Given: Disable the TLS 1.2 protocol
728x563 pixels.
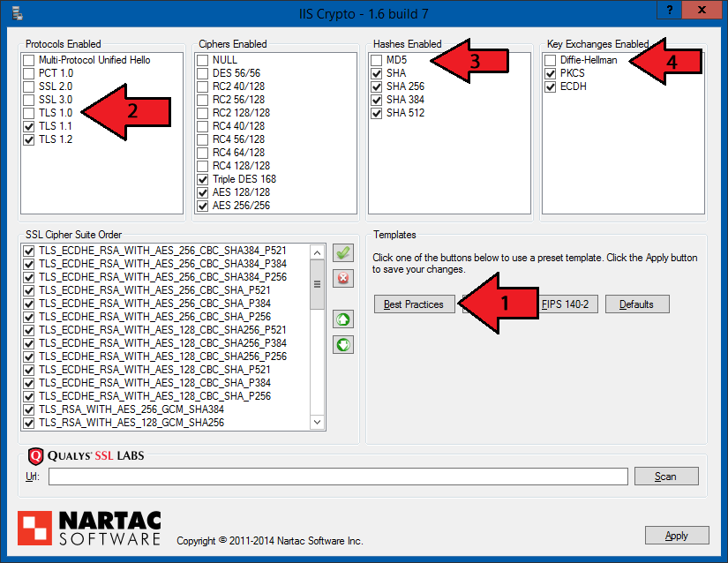Looking at the screenshot, I should (x=29, y=139).
